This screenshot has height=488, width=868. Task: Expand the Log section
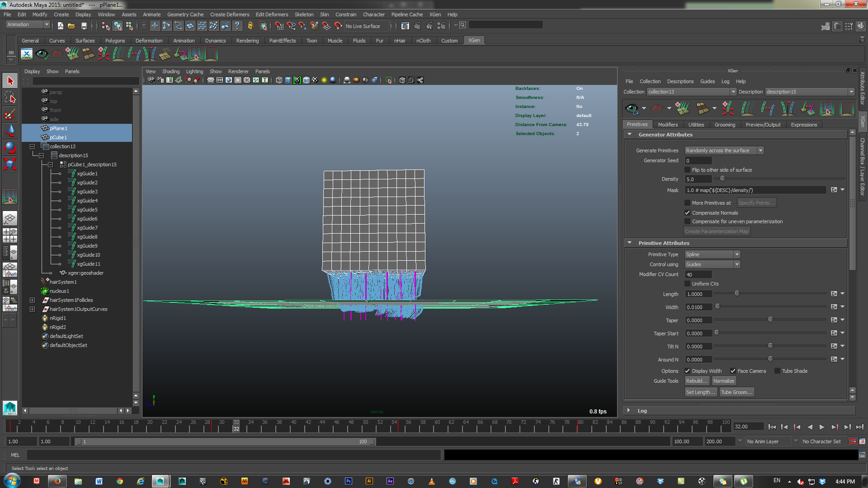click(x=628, y=410)
